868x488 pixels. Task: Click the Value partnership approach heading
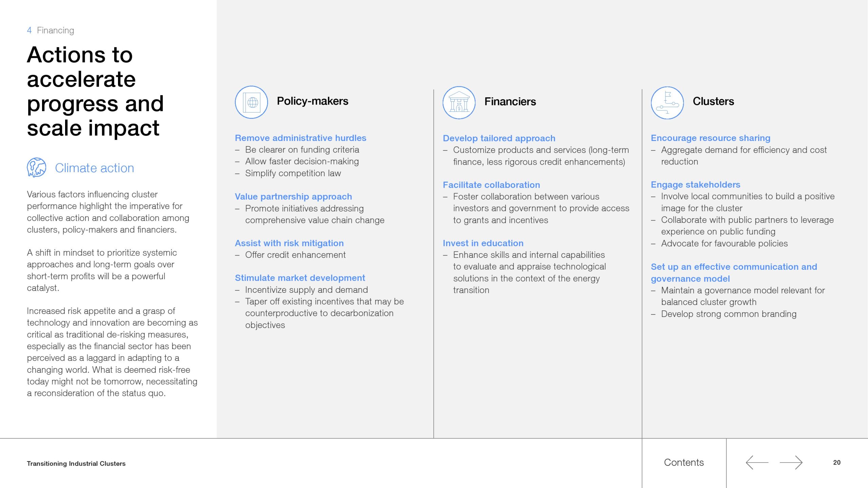click(293, 197)
